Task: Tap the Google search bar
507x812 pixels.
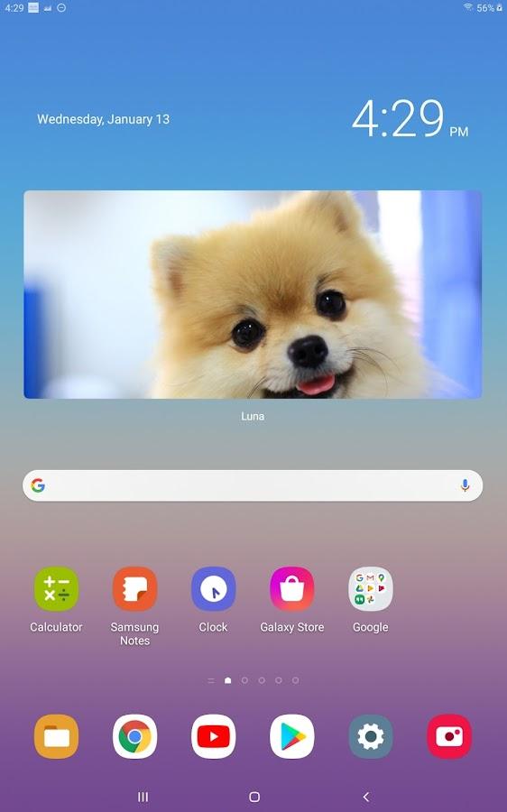Action: pos(253,485)
